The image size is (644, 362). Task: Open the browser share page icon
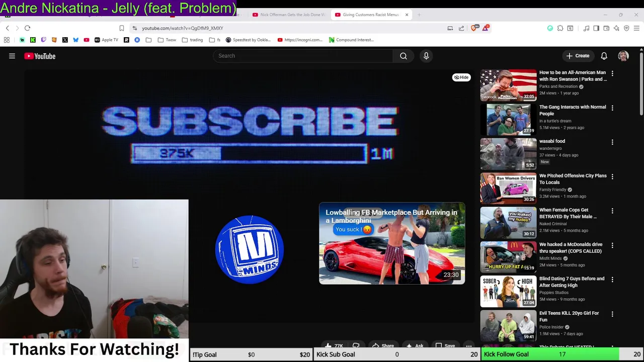point(461,28)
